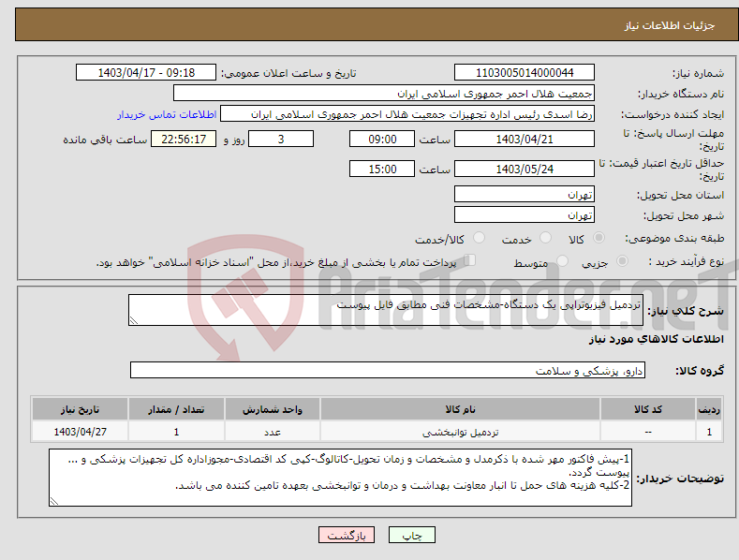Click the جزئیات اطلاعات نیاز header title
This screenshot has height=560, width=739.
click(x=670, y=25)
